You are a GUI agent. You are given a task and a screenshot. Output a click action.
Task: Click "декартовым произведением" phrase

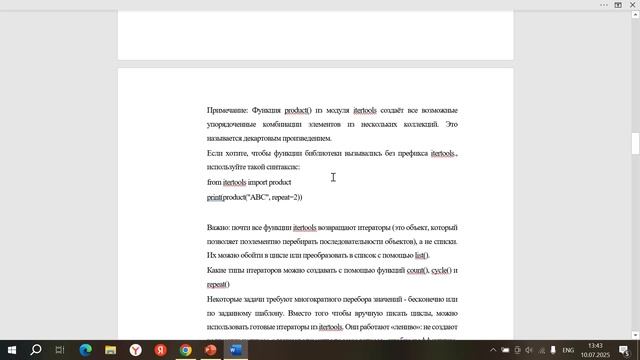[x=287, y=138]
